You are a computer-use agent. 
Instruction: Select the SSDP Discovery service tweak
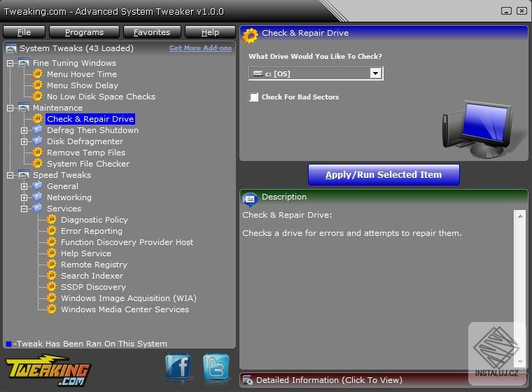[93, 287]
